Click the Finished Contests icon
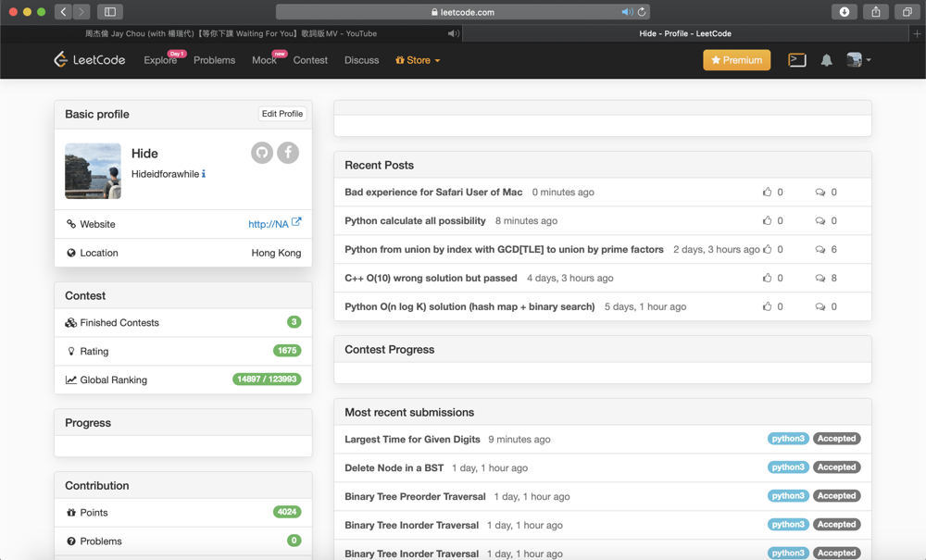The width and height of the screenshot is (926, 560). point(71,322)
